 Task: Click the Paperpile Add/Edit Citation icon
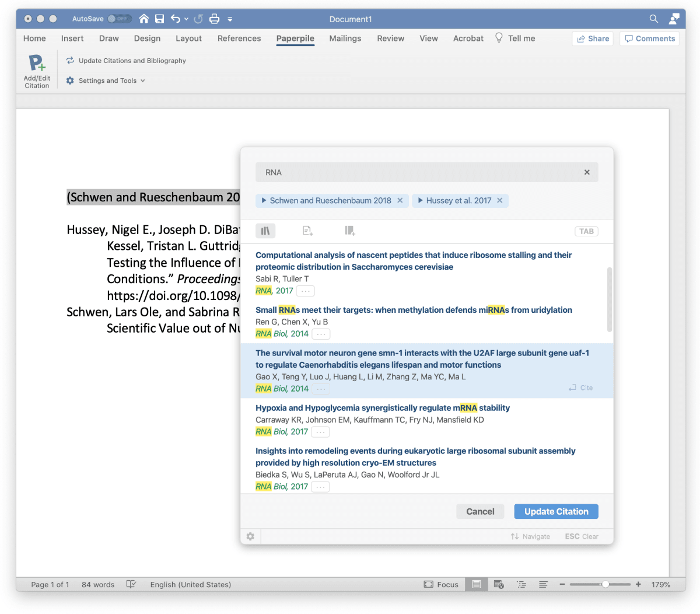pos(37,63)
